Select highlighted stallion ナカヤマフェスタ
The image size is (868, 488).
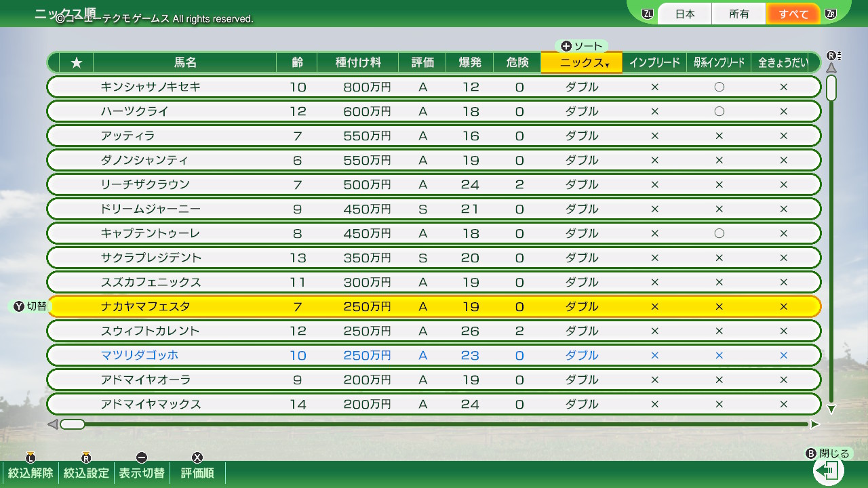tap(434, 306)
